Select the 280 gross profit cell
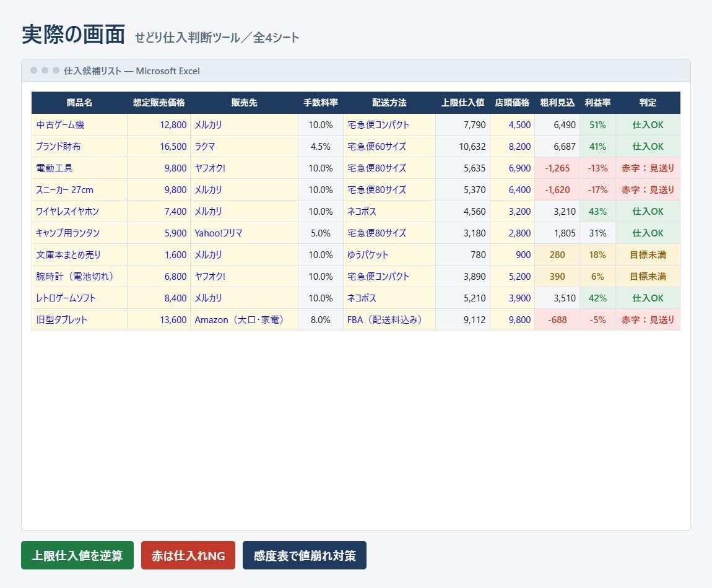The width and height of the screenshot is (712, 588). (x=557, y=255)
